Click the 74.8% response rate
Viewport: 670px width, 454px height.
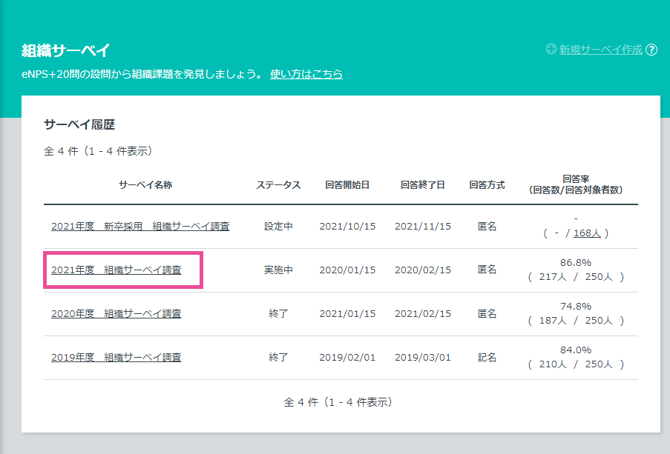tap(576, 306)
